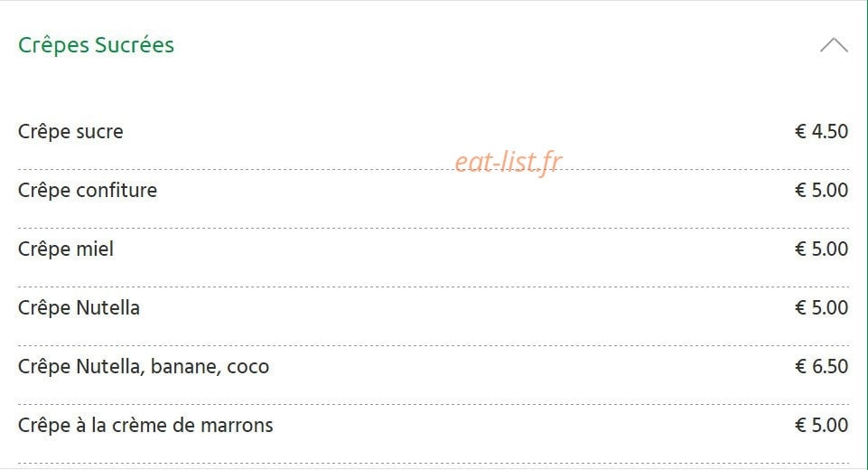The width and height of the screenshot is (868, 470).
Task: Collapse the Crêpes Sucrées section chevron
Action: pyautogui.click(x=834, y=45)
